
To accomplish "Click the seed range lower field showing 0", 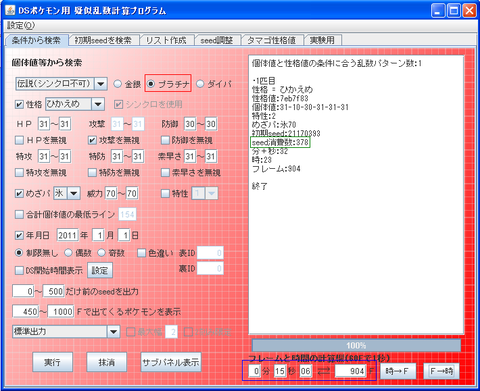I will 23,291.
